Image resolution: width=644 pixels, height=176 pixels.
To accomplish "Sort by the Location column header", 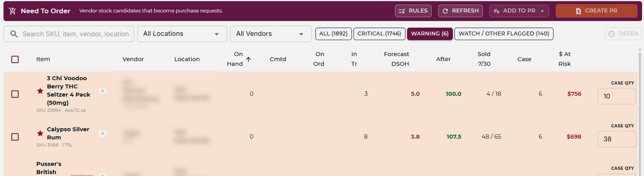I will 187,59.
